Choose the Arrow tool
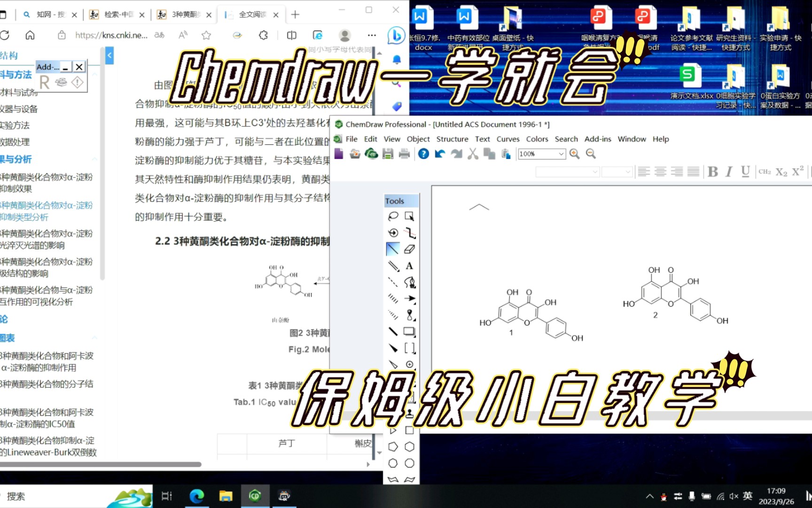This screenshot has height=508, width=812. (409, 299)
